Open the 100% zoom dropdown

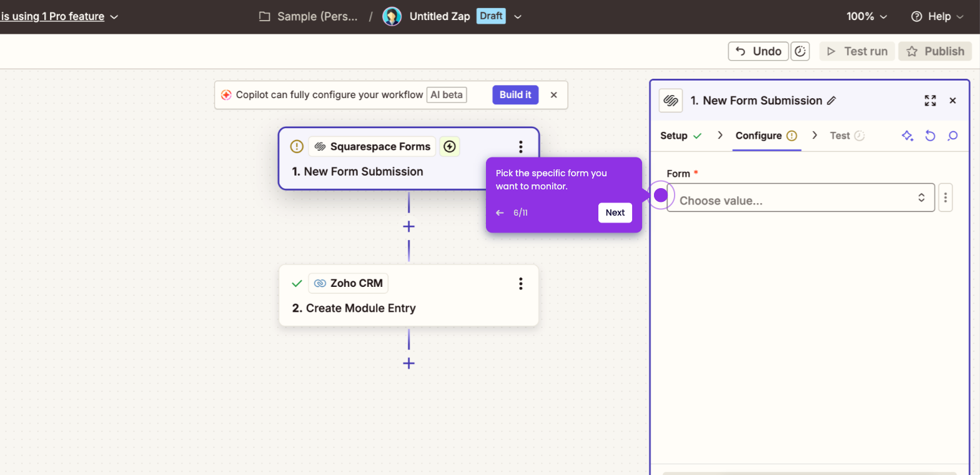point(866,16)
